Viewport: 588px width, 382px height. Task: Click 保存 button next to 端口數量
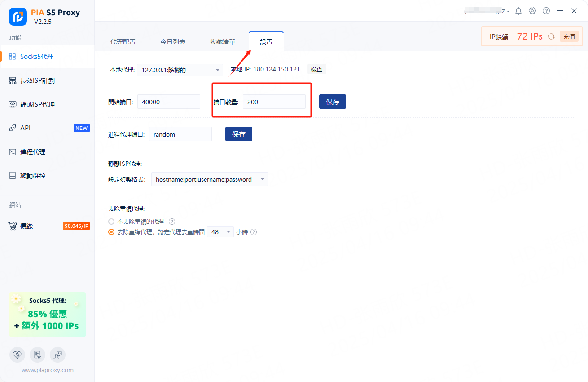pos(332,102)
